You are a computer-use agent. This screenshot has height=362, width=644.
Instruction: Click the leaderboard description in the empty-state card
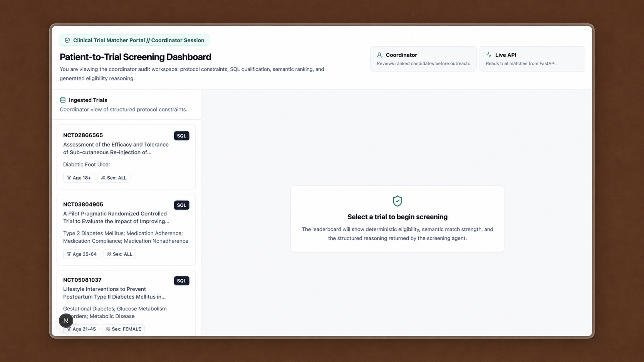(x=397, y=234)
